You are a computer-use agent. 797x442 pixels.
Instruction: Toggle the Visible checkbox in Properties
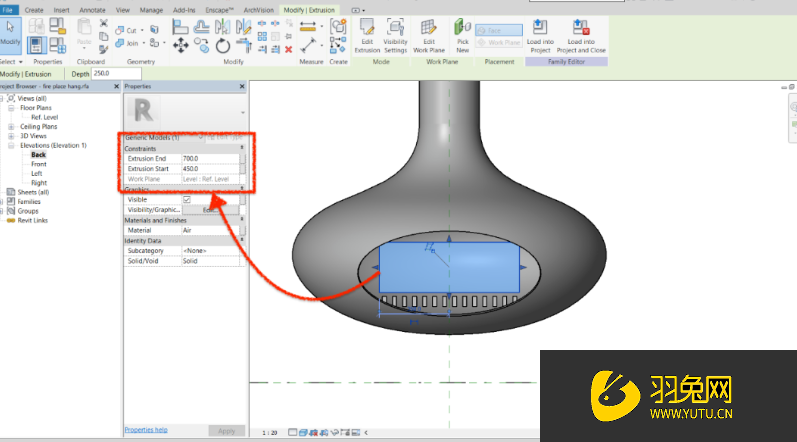coord(186,199)
